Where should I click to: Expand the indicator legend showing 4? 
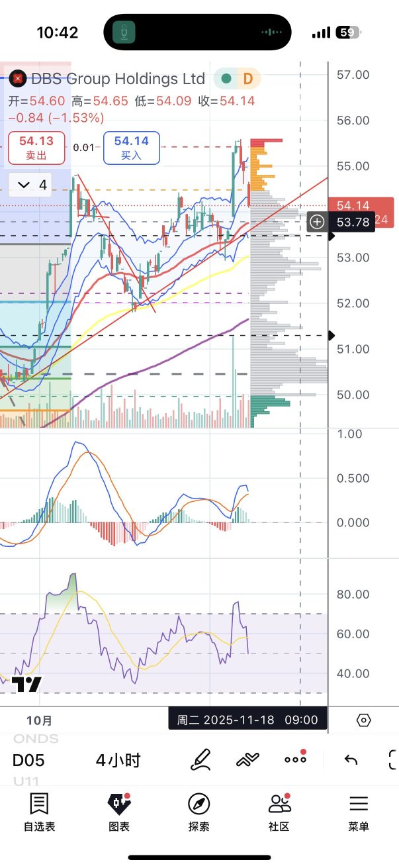(x=34, y=185)
